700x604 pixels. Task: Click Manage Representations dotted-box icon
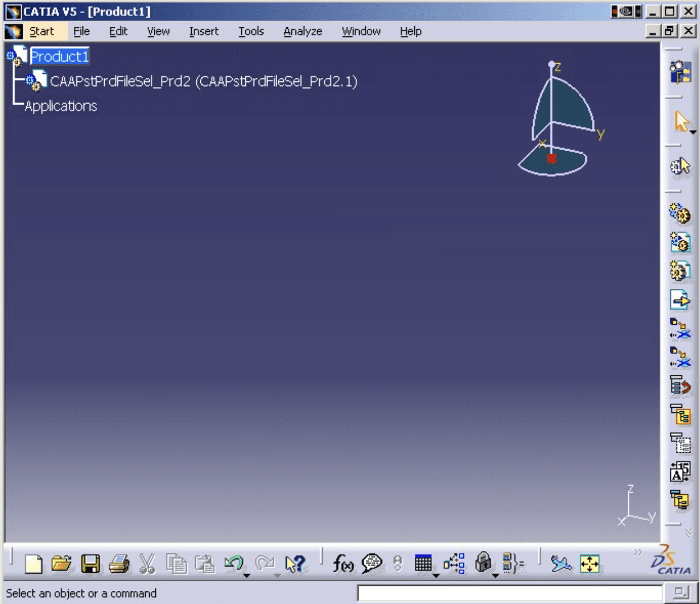(x=680, y=443)
